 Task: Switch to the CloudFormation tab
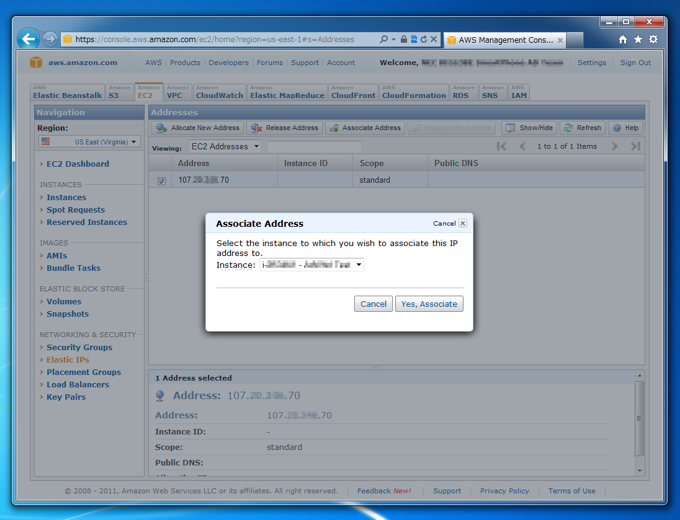(414, 92)
